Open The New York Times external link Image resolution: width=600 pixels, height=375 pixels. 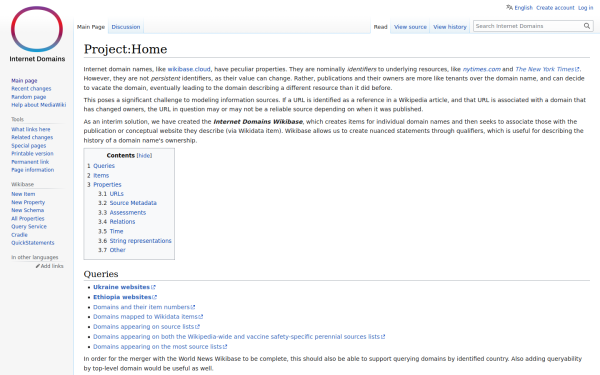click(547, 69)
